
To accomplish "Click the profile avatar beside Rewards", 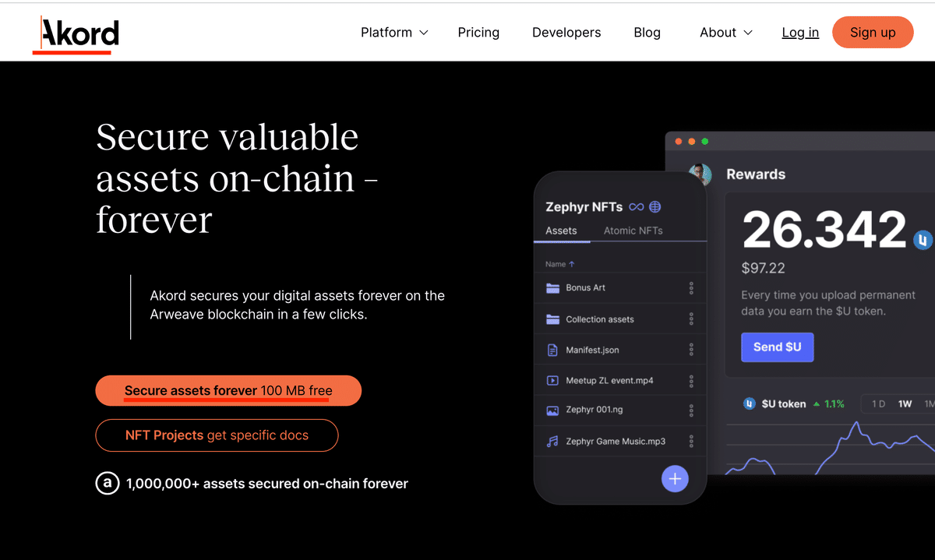I will coord(700,174).
